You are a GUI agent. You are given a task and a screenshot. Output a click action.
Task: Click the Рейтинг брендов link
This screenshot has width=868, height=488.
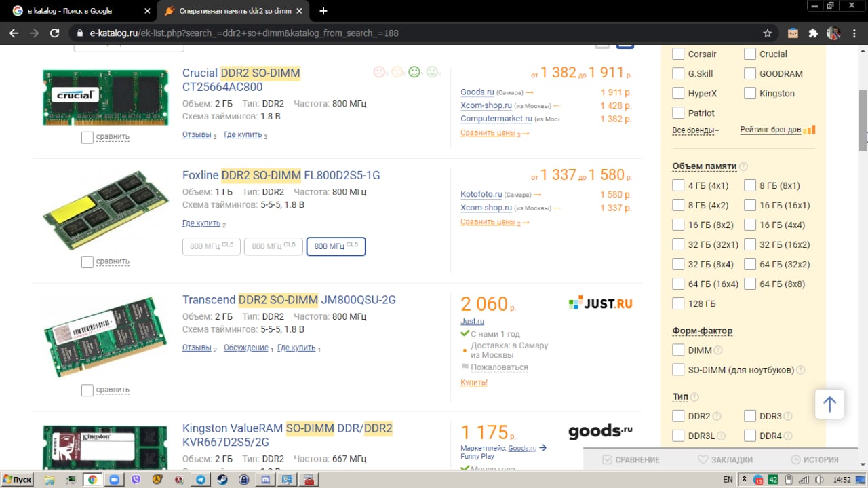coord(770,130)
